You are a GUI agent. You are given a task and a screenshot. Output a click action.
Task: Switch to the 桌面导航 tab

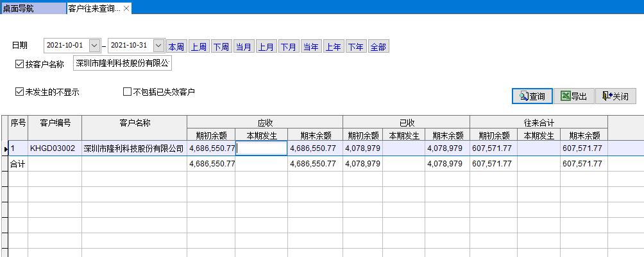[x=32, y=8]
